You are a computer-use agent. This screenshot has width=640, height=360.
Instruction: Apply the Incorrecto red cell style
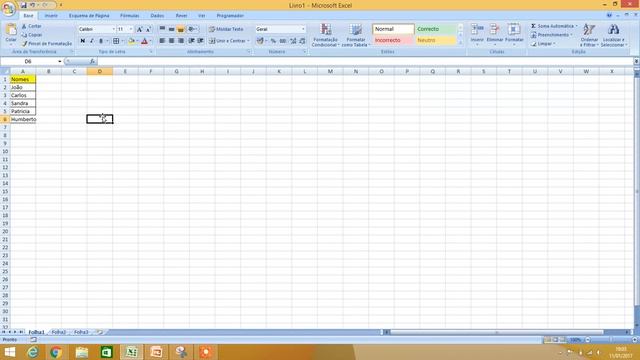393,40
